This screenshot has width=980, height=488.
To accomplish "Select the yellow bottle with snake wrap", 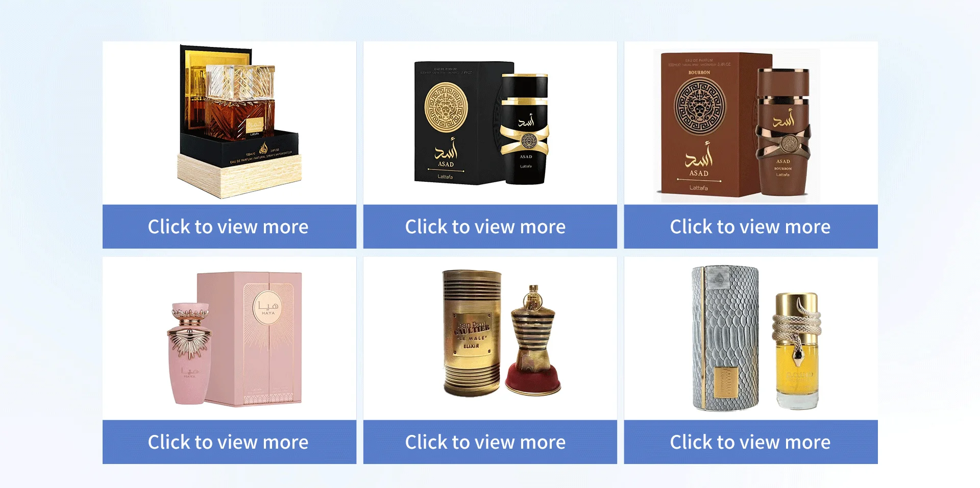I will click(796, 351).
